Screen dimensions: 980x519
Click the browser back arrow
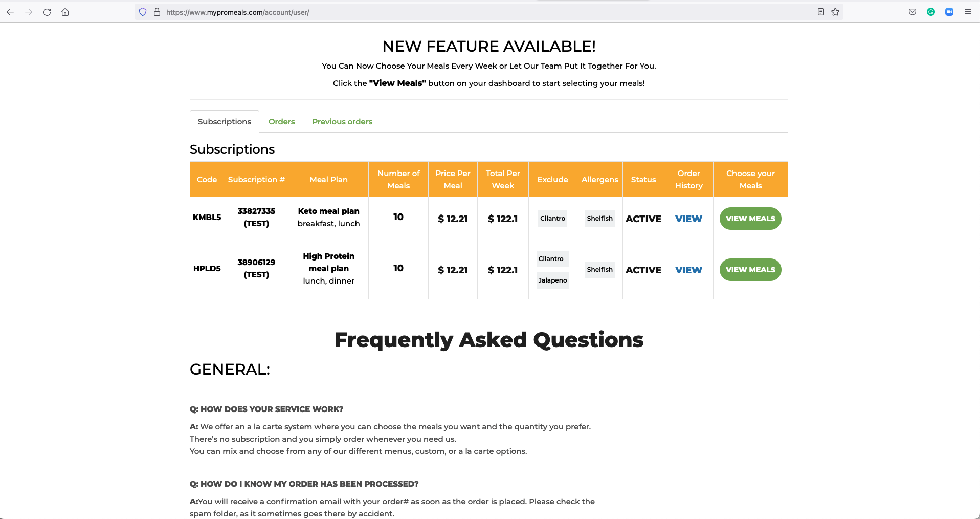10,12
